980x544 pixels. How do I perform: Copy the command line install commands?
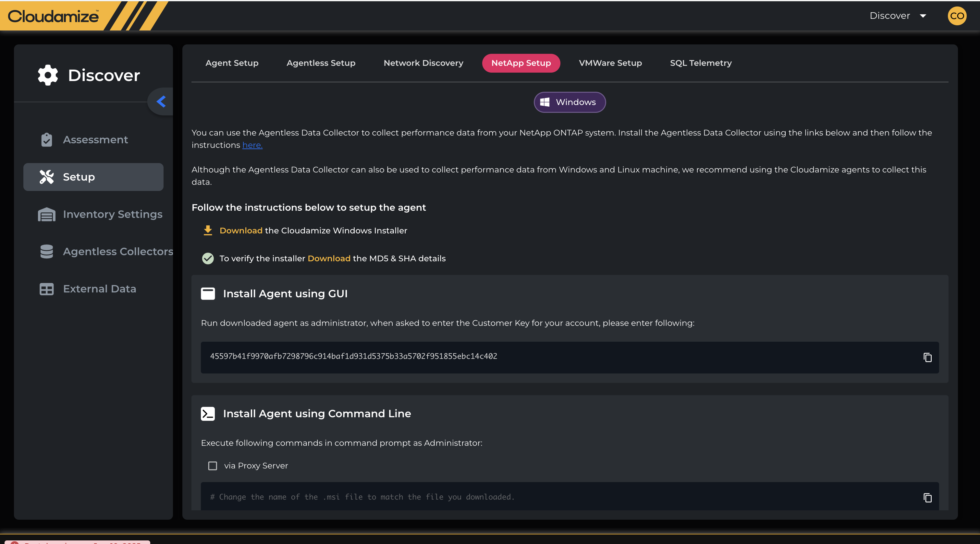click(927, 498)
